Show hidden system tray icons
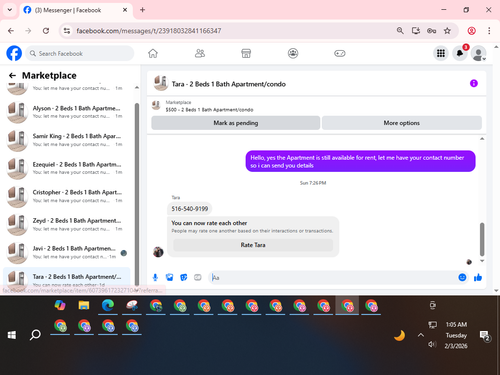The image size is (500, 375). click(x=421, y=335)
